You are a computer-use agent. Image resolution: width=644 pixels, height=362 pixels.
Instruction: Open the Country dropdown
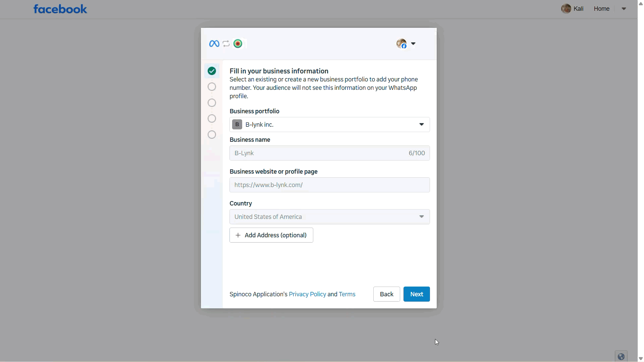(329, 217)
